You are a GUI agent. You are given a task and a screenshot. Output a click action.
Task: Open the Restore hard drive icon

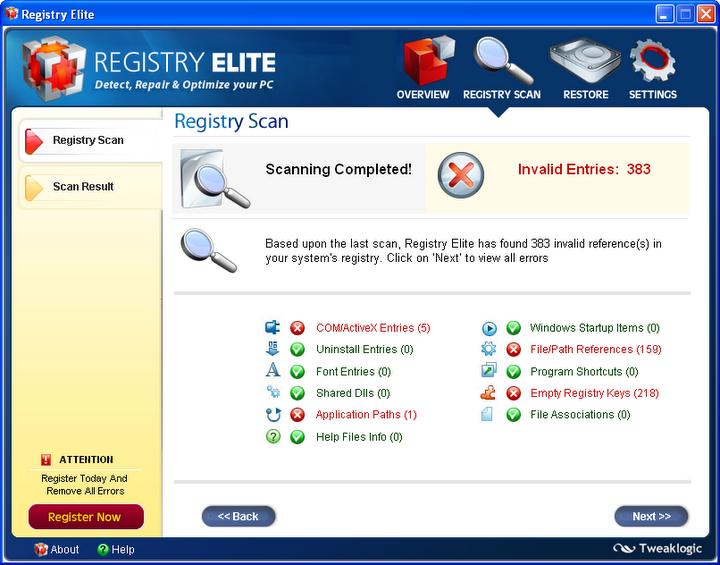click(585, 60)
